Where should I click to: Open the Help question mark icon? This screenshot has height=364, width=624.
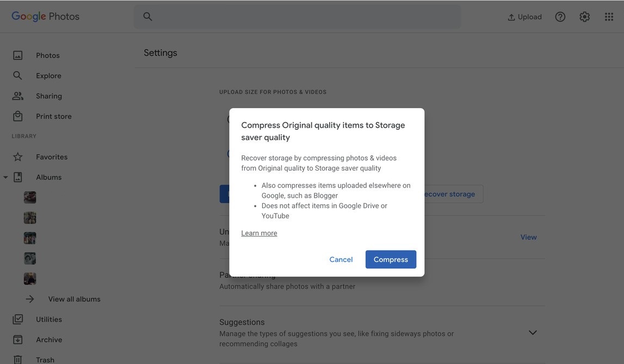[560, 17]
